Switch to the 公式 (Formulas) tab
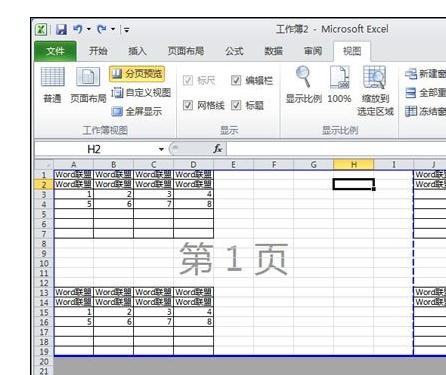The height and width of the screenshot is (375, 446). 234,51
